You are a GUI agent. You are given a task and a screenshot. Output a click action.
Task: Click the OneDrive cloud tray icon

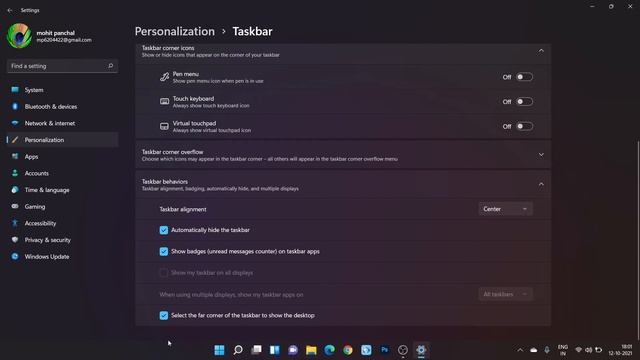coord(533,350)
